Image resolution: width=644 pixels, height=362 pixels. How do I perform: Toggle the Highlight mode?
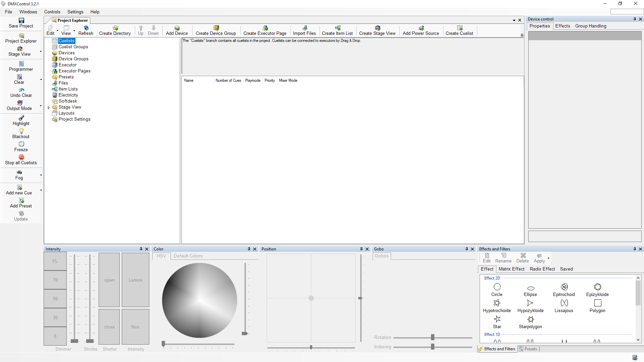[21, 118]
